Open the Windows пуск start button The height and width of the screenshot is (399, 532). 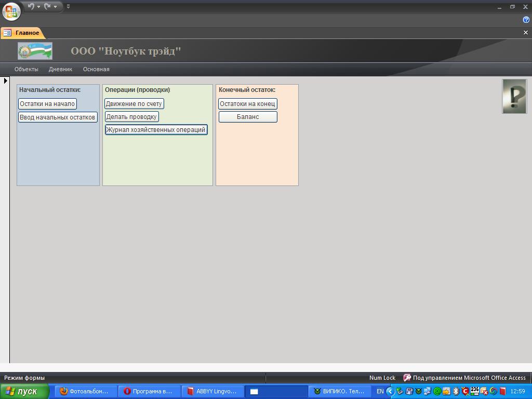tap(25, 391)
